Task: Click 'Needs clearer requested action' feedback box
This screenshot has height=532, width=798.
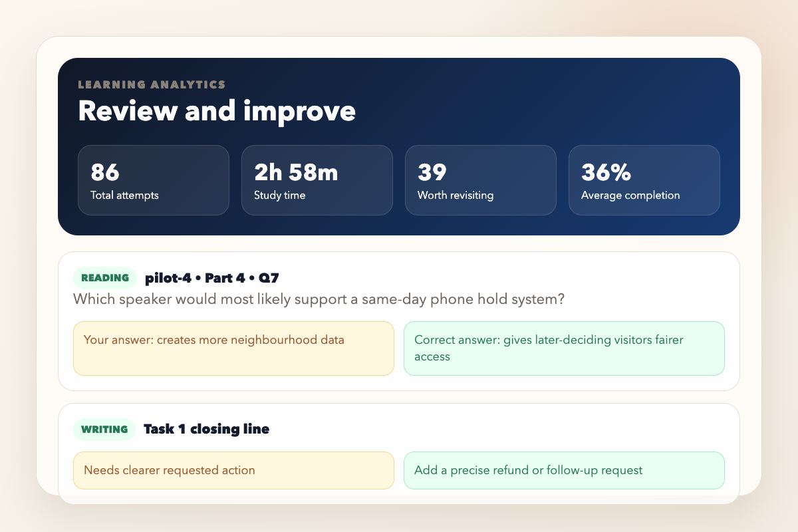Action: [x=233, y=470]
